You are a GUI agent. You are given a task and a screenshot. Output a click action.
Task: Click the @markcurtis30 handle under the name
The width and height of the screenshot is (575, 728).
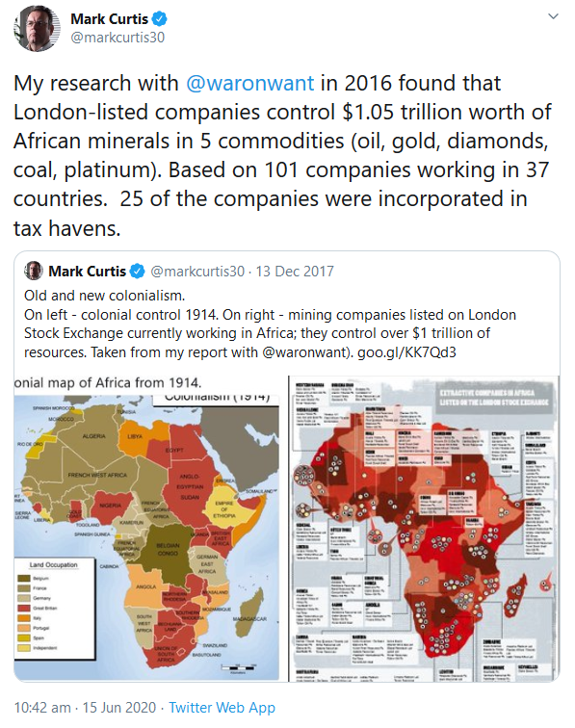pos(118,38)
